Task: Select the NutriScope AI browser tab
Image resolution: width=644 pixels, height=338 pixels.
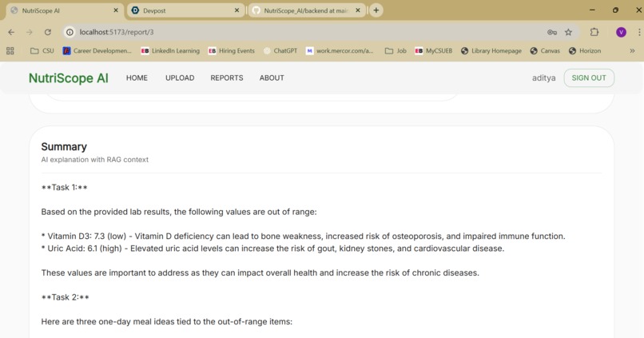Action: (x=64, y=10)
